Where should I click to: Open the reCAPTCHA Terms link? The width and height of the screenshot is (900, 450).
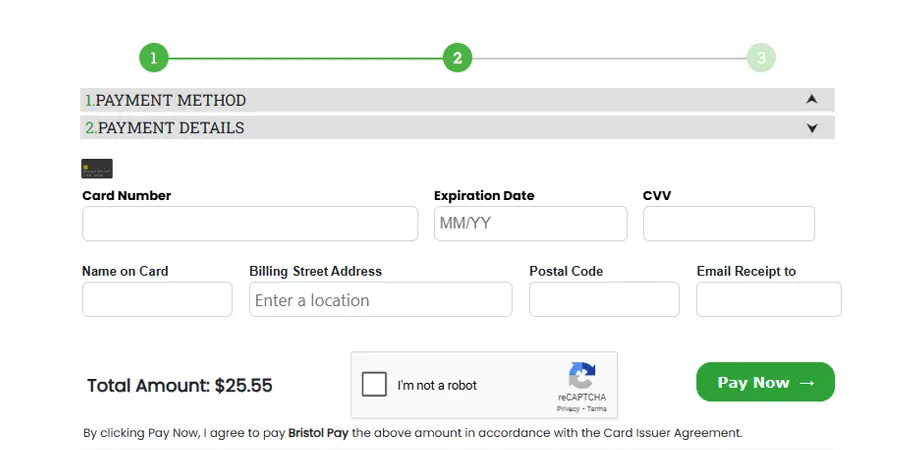click(x=596, y=409)
